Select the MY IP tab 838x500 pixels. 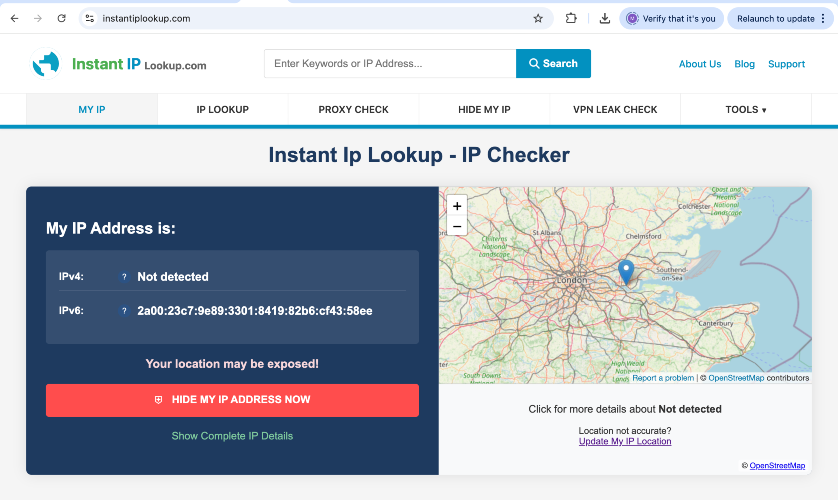[92, 110]
